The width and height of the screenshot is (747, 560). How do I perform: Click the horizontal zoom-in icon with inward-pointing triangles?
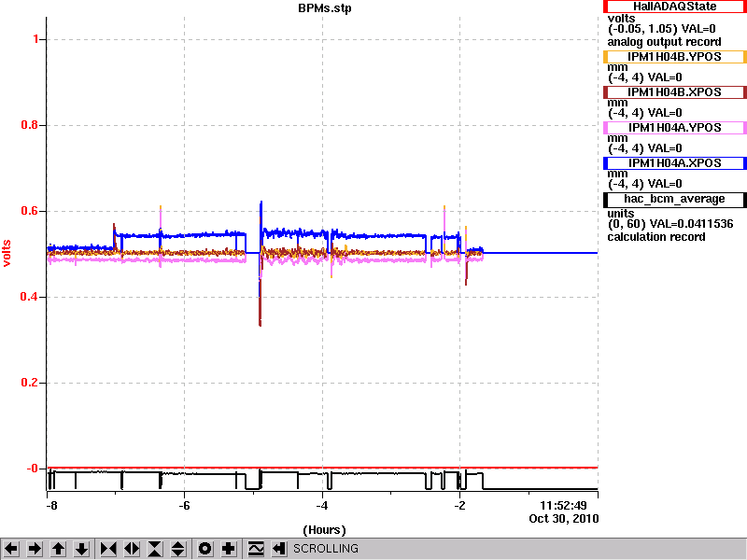108,549
